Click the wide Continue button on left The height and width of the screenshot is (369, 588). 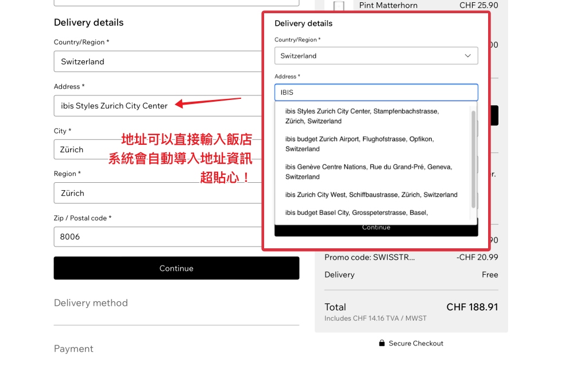tap(176, 268)
